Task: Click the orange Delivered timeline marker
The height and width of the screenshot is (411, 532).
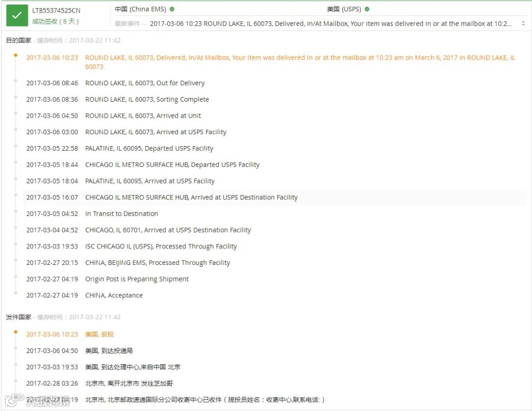Action: pos(15,55)
